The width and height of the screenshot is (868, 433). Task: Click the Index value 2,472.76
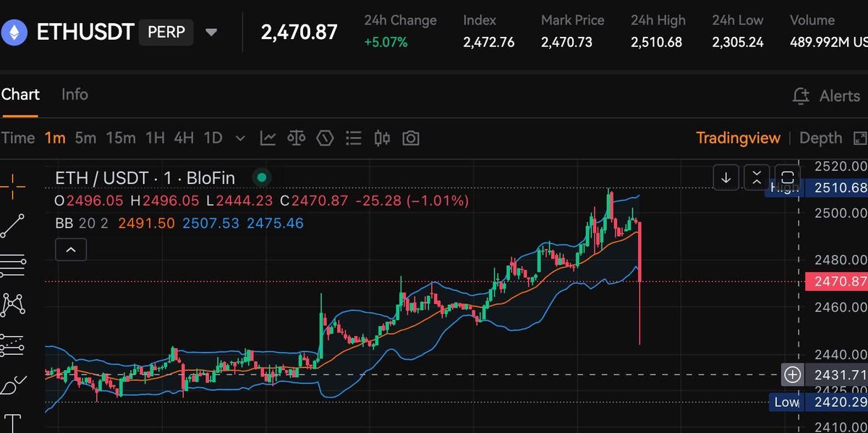click(489, 43)
